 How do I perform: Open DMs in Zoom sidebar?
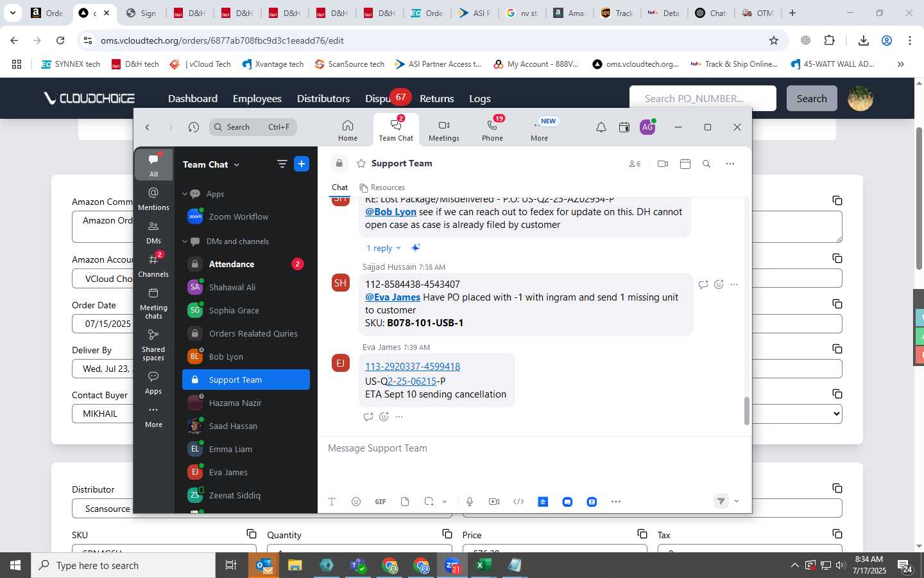pyautogui.click(x=153, y=232)
